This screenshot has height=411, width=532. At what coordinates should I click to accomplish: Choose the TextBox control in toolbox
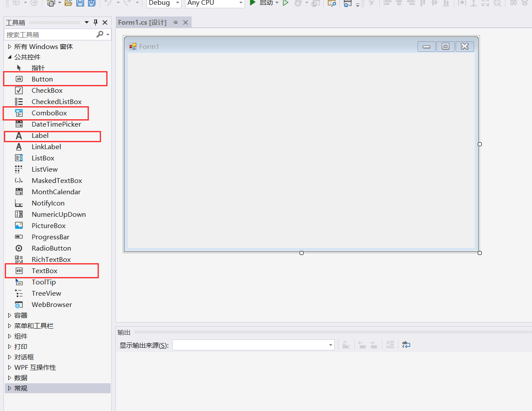click(x=57, y=271)
